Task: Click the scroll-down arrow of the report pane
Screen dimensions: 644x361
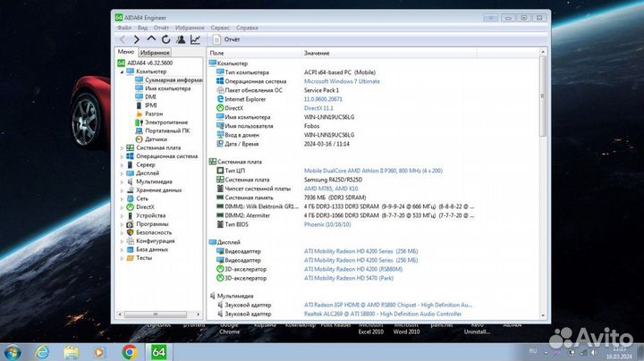Action: [543, 315]
